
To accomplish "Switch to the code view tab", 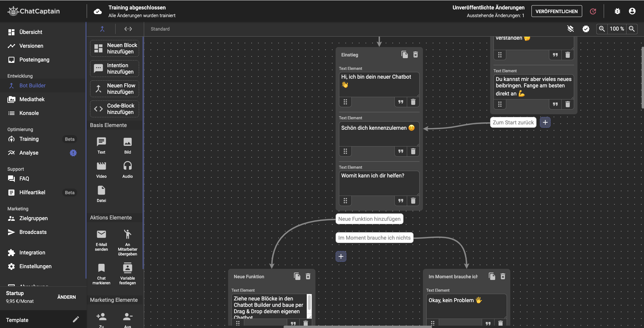I will [128, 29].
